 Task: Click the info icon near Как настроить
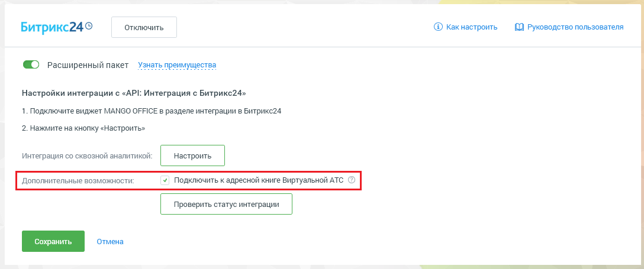(438, 27)
